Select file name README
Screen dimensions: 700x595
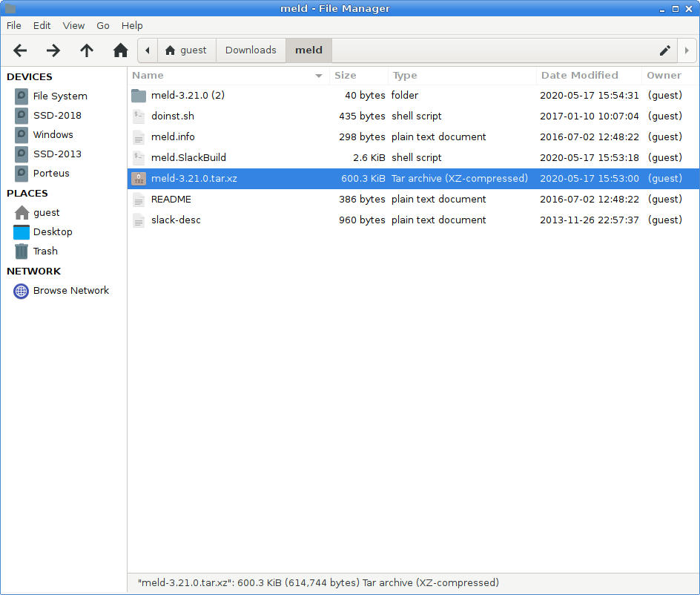tap(171, 200)
